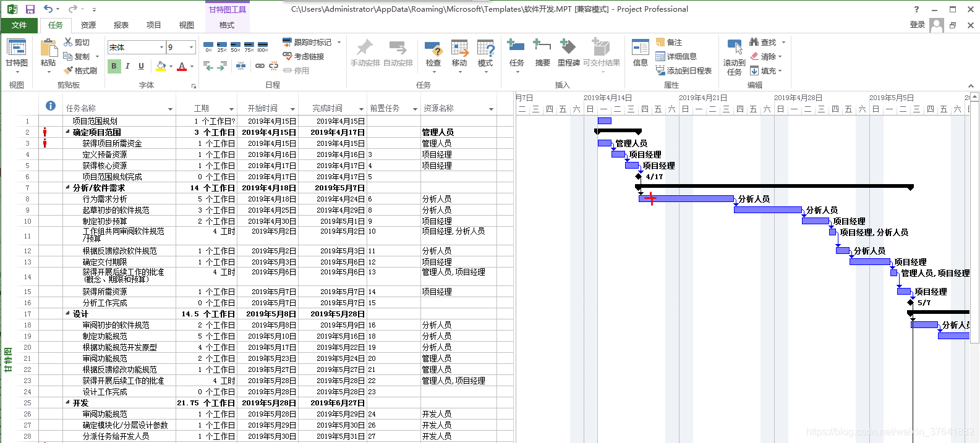Open the 任务名称 column filter dropdown
The width and height of the screenshot is (980, 443).
click(x=170, y=109)
